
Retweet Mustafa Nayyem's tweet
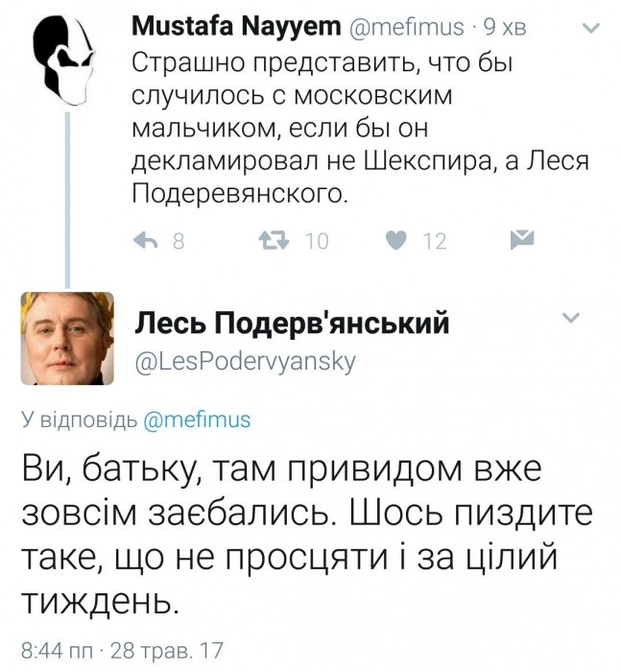[x=274, y=240]
